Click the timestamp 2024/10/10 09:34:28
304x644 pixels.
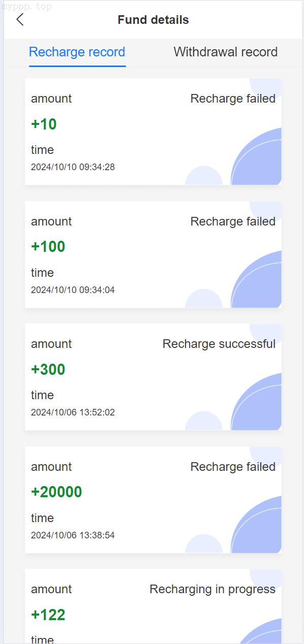[x=73, y=167]
